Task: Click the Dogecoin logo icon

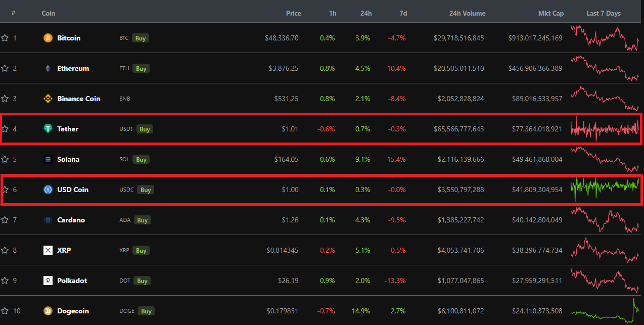Action: tap(48, 311)
